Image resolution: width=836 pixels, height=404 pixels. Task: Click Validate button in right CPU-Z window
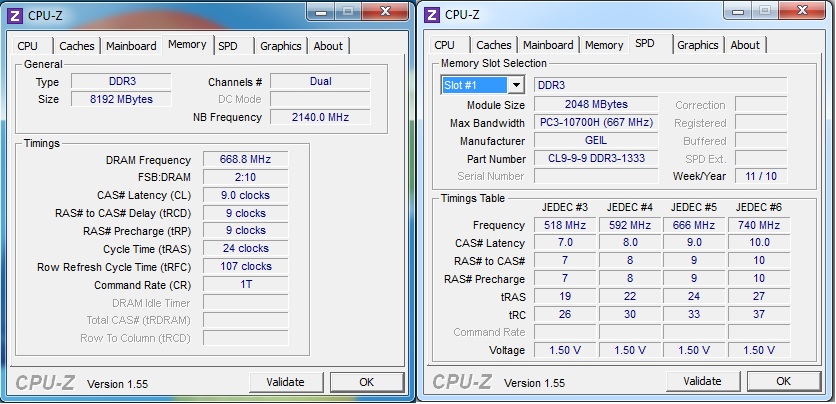703,381
